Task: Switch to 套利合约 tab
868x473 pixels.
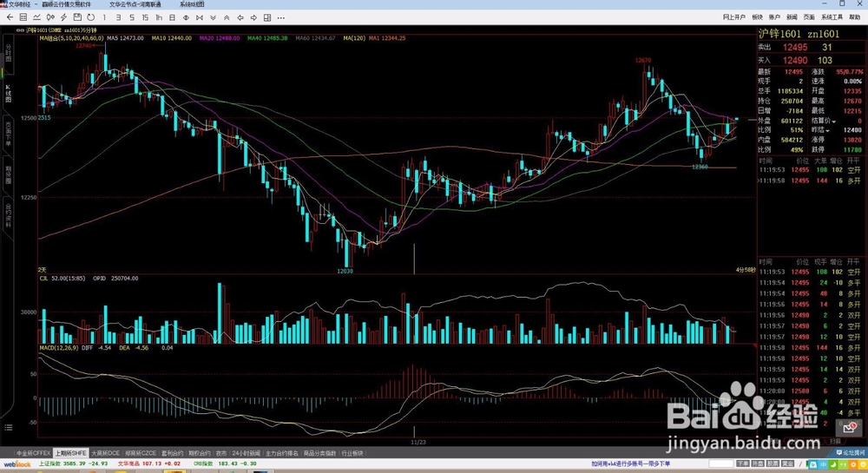Action: pos(172,453)
